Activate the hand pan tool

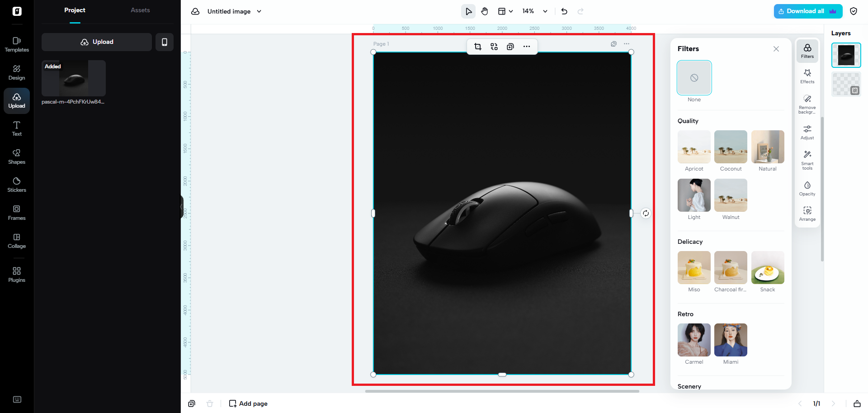click(485, 11)
